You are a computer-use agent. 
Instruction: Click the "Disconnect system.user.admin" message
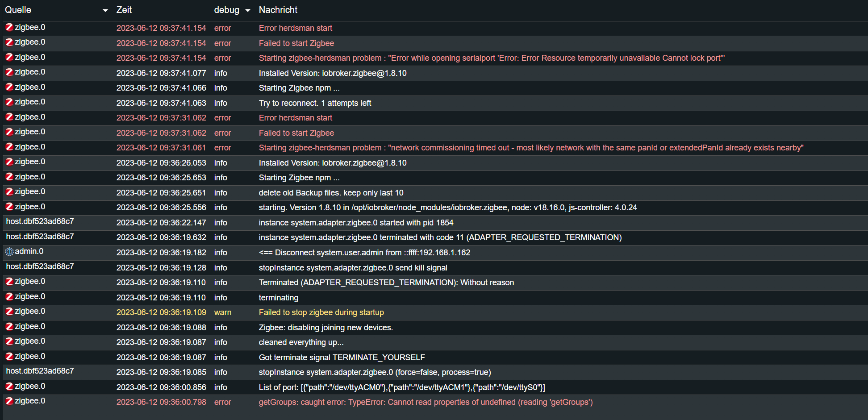364,253
